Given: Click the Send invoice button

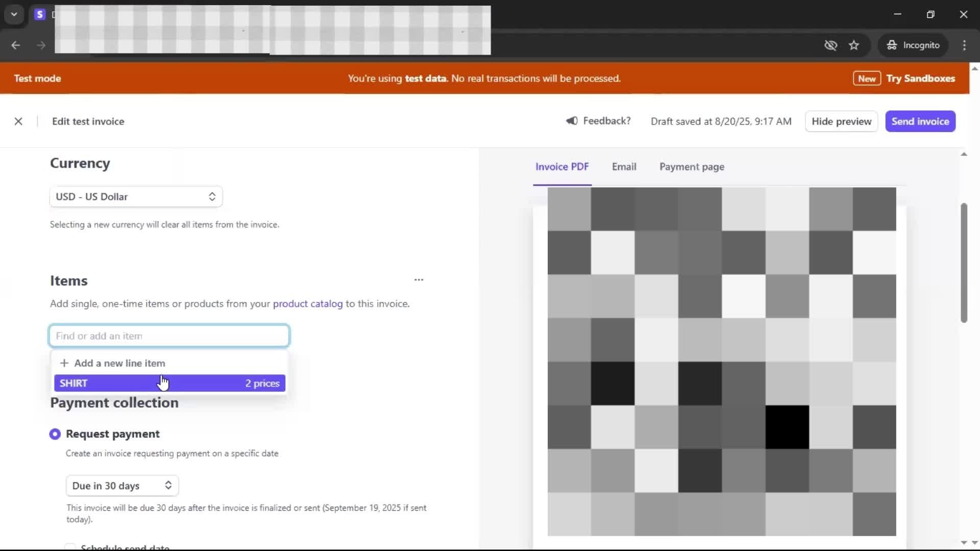Looking at the screenshot, I should tap(920, 121).
